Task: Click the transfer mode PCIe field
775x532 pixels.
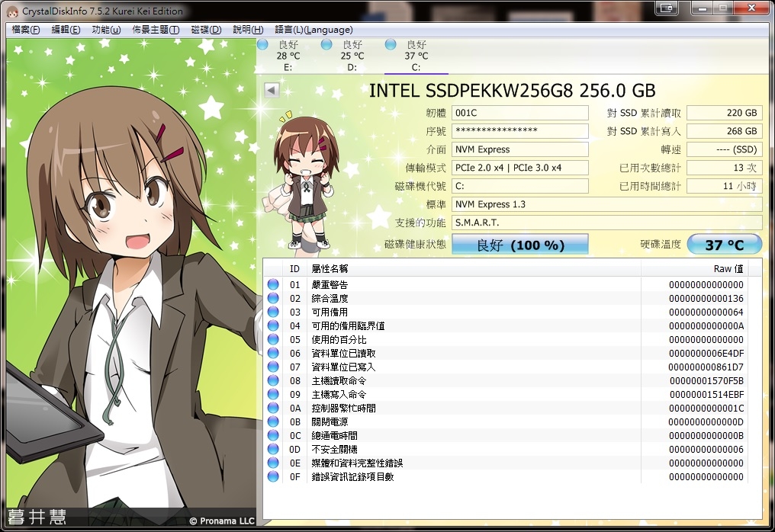Action: (520, 168)
